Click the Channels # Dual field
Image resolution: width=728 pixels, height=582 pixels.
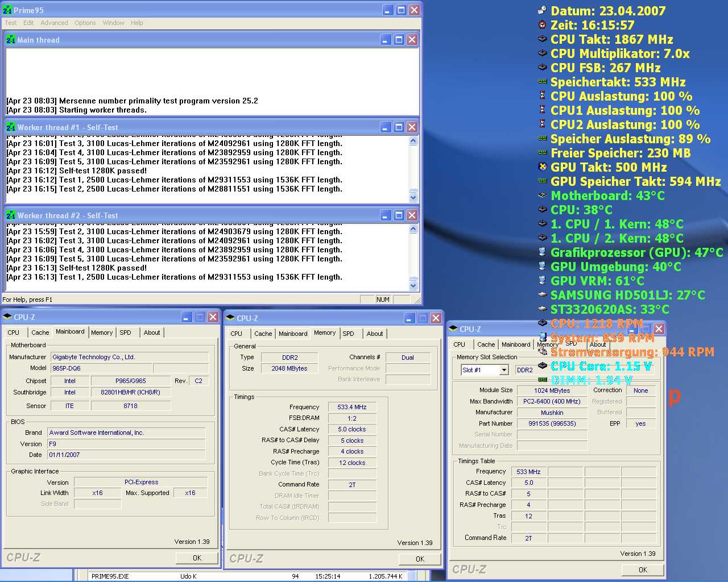(x=408, y=357)
